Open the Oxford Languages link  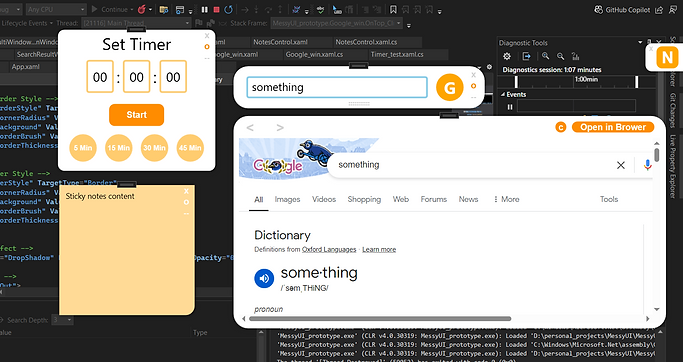[329, 250]
